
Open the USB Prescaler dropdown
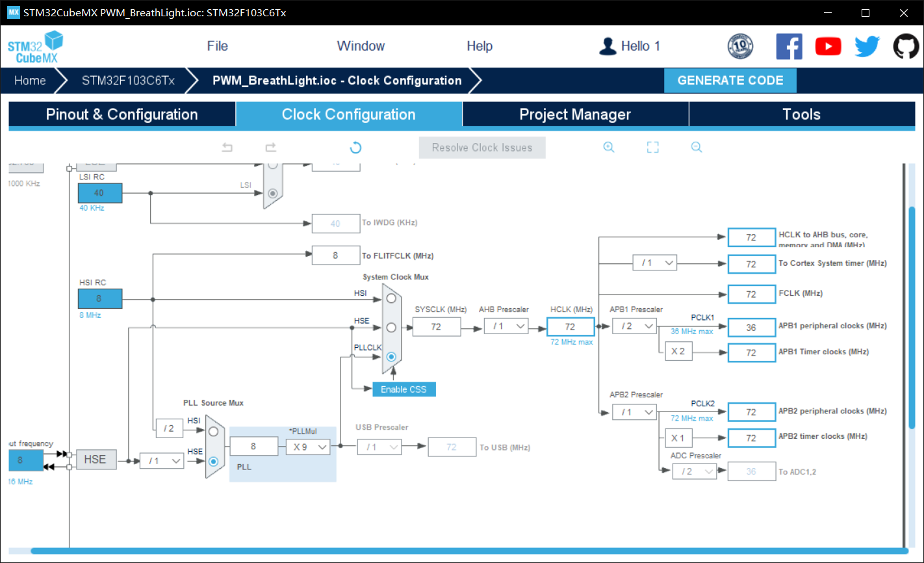(x=379, y=447)
